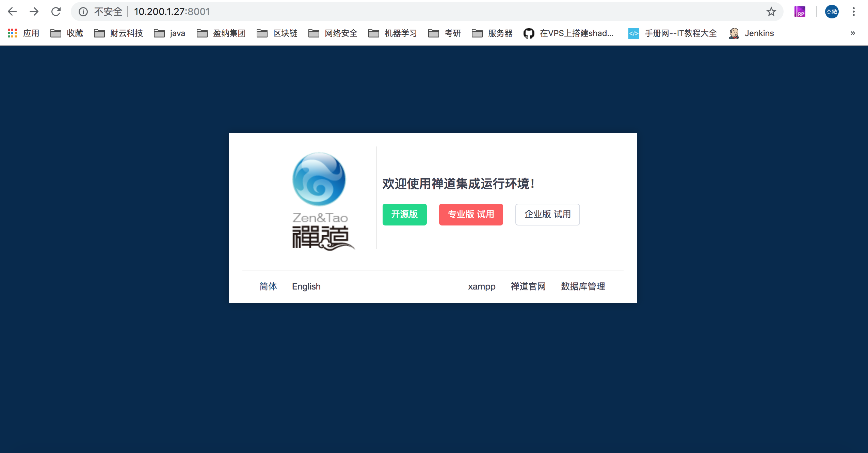Open the RP extension icon
This screenshot has width=868, height=453.
pos(800,12)
